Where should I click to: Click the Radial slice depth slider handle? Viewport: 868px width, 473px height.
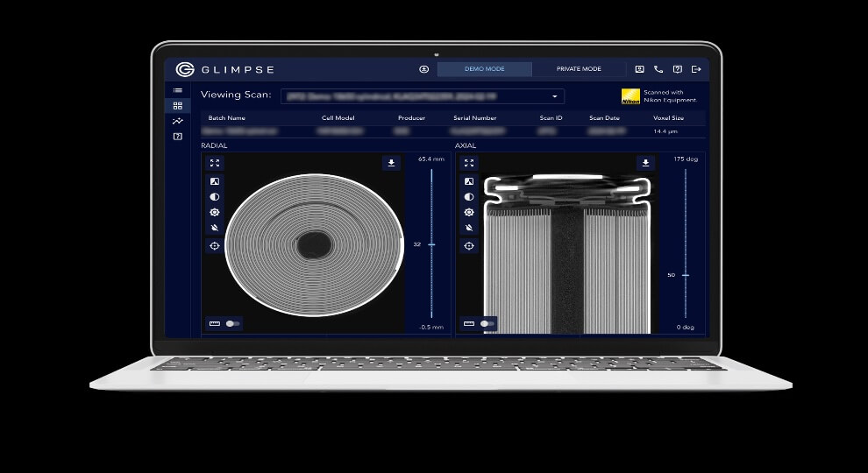click(x=430, y=244)
